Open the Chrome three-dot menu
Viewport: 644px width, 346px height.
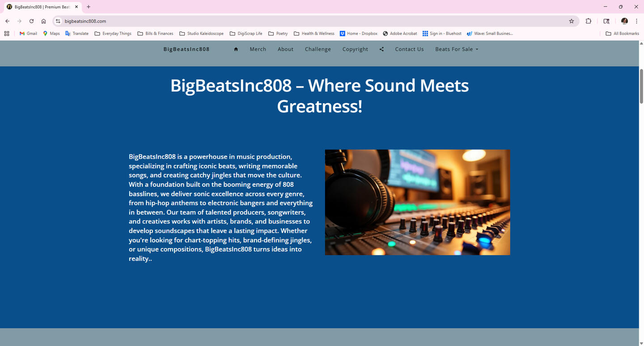(x=636, y=21)
